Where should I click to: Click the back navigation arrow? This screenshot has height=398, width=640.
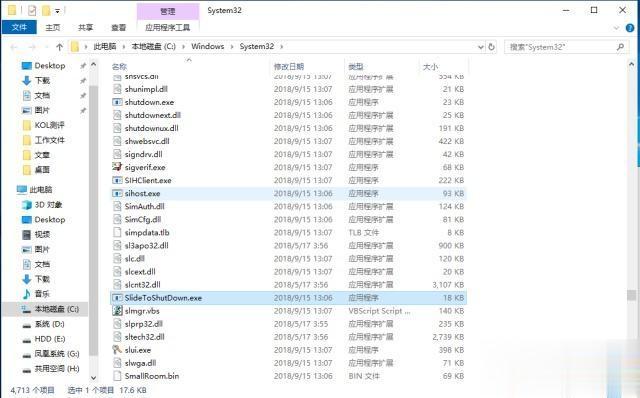point(14,47)
